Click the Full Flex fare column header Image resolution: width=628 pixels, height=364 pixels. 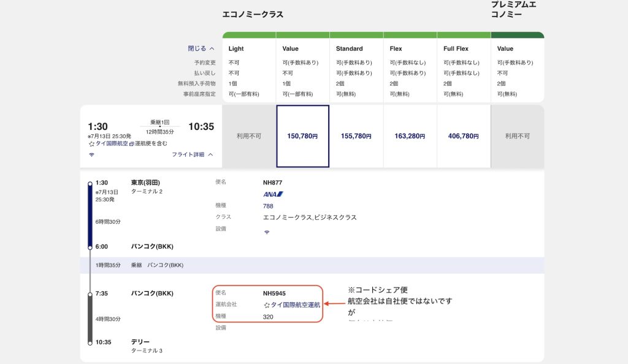point(456,48)
